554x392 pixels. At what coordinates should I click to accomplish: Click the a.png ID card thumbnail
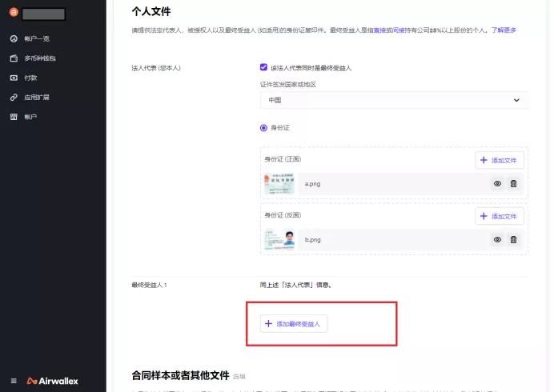coord(279,183)
